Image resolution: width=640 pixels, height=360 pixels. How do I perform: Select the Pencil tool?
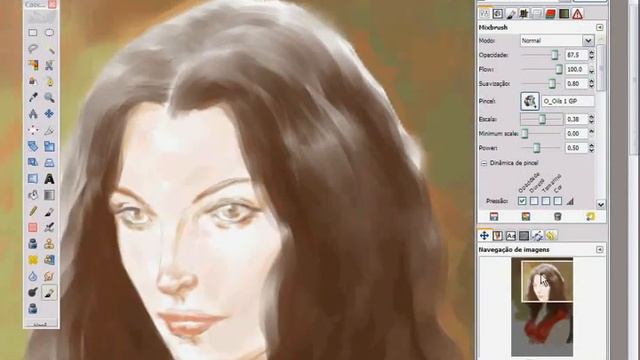(33, 211)
